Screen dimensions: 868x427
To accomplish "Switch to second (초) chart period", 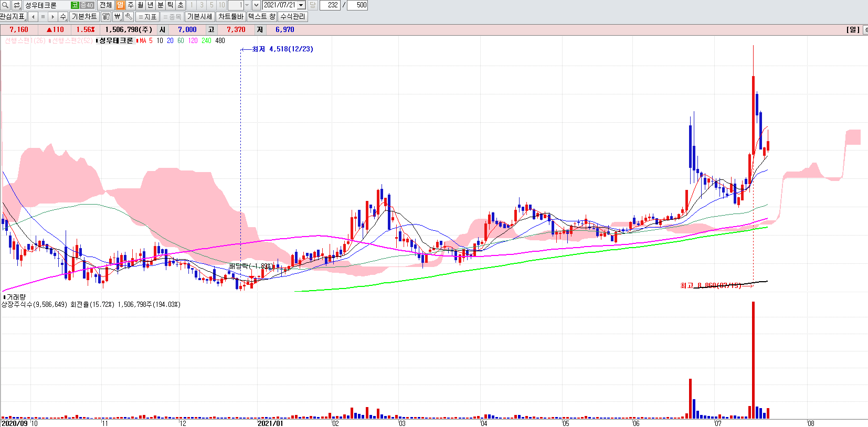I will coord(181,5).
